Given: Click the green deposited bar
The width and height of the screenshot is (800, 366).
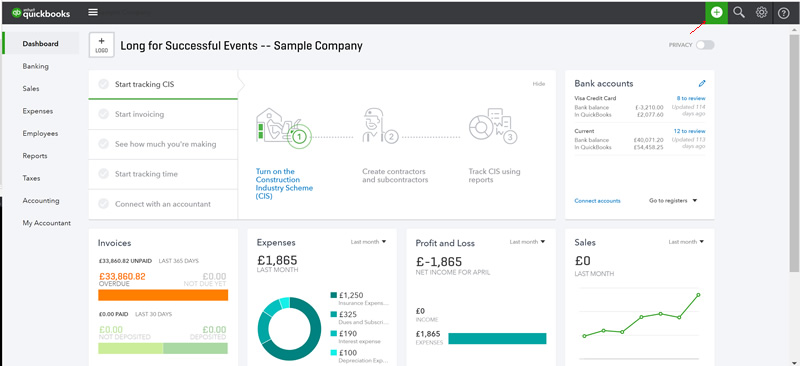Looking at the screenshot, I should (195, 348).
